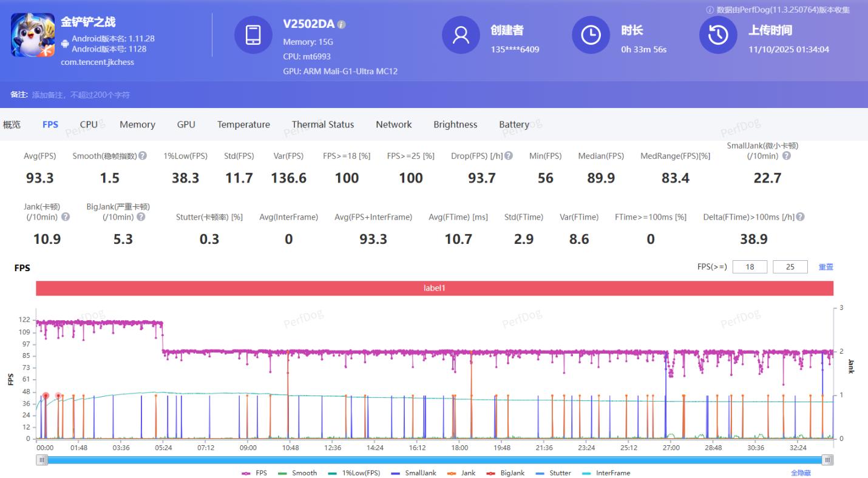Image resolution: width=868 pixels, height=478 pixels.
Task: Click the duration clock icon
Action: [591, 35]
